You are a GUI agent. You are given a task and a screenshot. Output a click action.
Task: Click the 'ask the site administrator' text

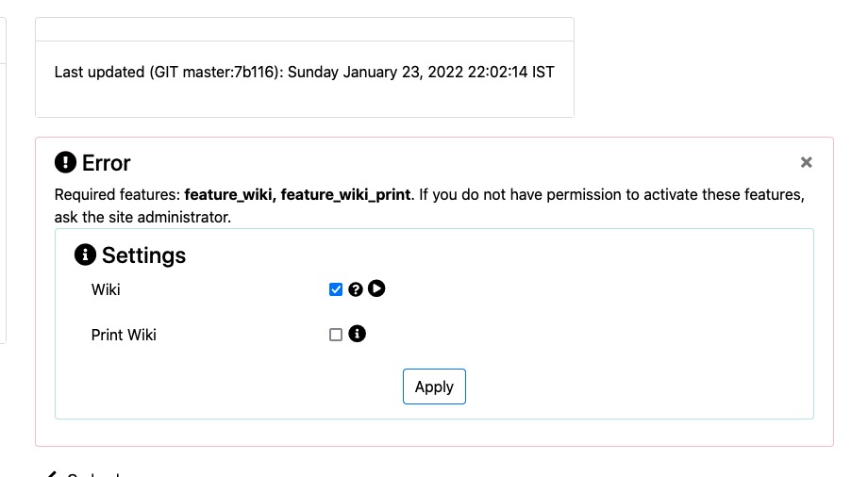click(142, 217)
